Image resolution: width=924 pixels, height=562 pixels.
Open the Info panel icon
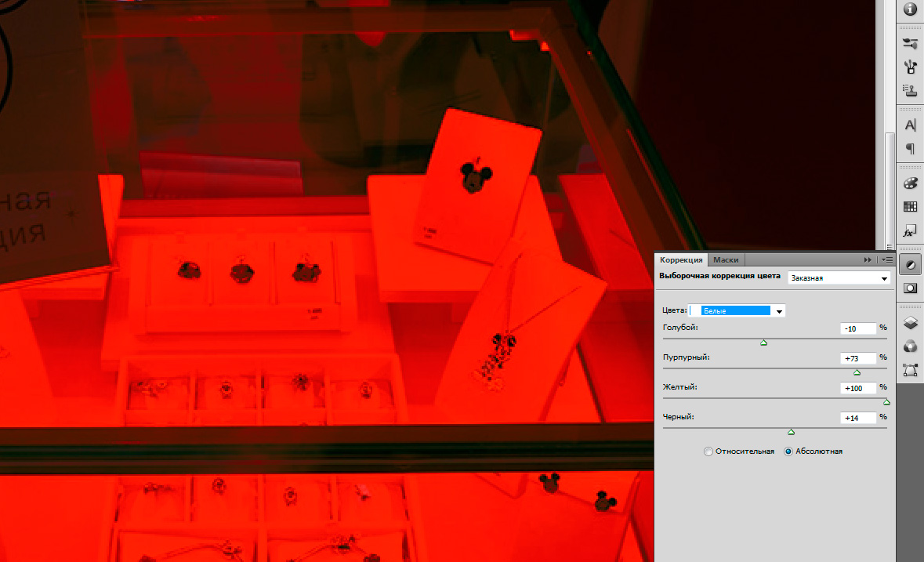(x=910, y=10)
